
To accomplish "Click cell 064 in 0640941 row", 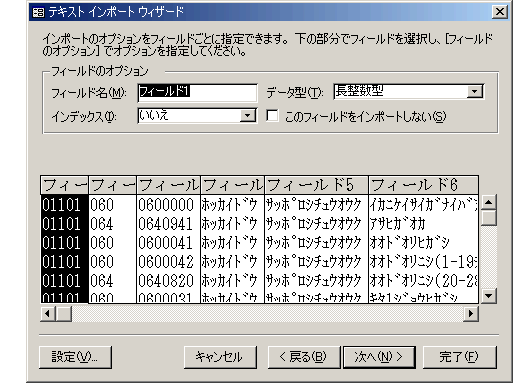I will tap(112, 224).
